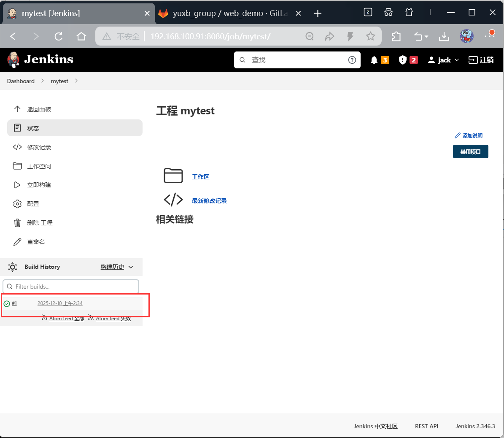504x438 pixels.
Task: Open the 最新修改记录 link
Action: coord(209,201)
